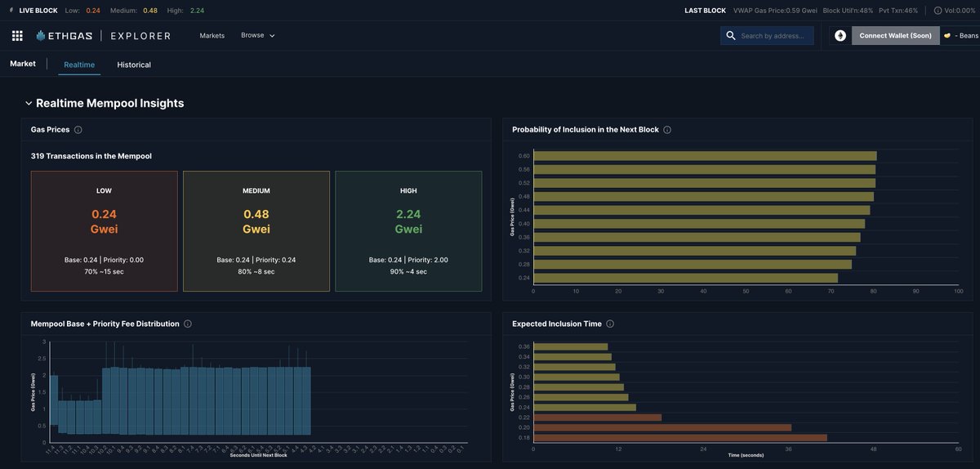Image resolution: width=980 pixels, height=469 pixels.
Task: Open info icon beside Mempool Fee Distribution
Action: click(188, 324)
